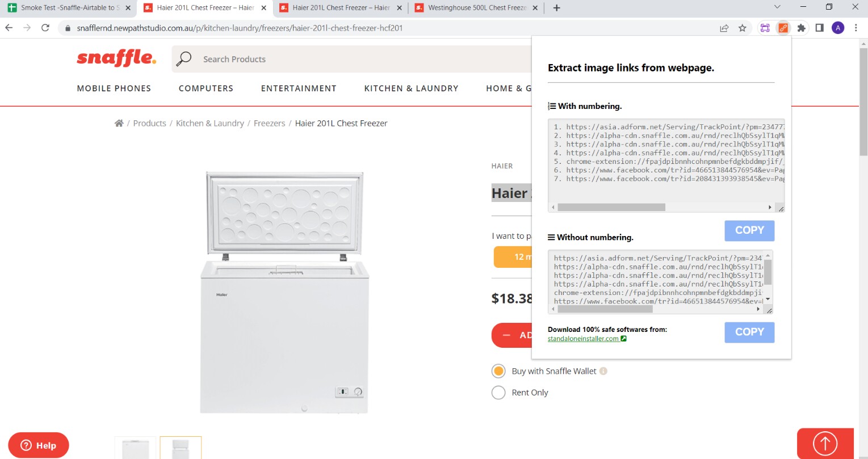Click the main chest freezer product image
The image size is (868, 459).
pyautogui.click(x=284, y=292)
